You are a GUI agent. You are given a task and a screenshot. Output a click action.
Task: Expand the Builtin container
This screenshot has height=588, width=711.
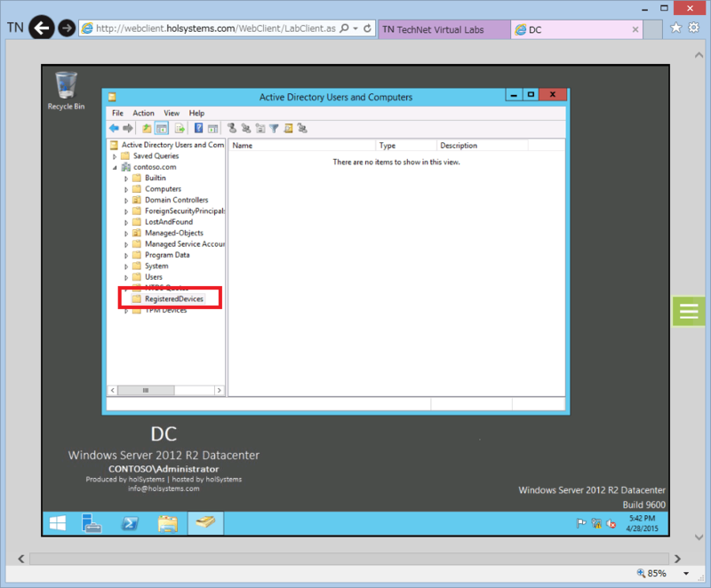tap(126, 179)
